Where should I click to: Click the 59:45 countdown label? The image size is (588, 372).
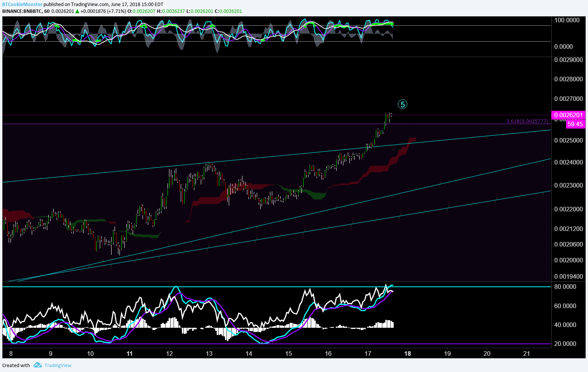click(x=575, y=124)
